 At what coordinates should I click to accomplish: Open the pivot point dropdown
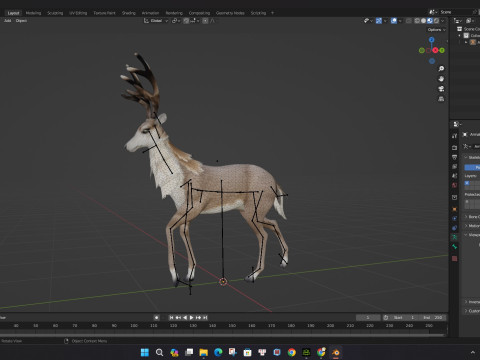[176, 21]
